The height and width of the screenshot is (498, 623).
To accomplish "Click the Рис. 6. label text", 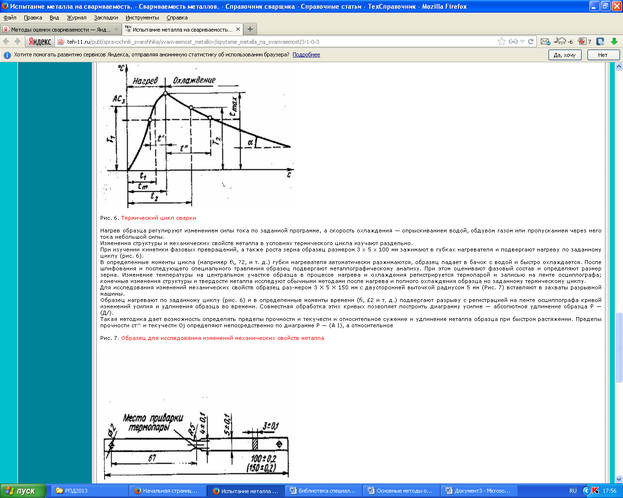I will coord(109,218).
